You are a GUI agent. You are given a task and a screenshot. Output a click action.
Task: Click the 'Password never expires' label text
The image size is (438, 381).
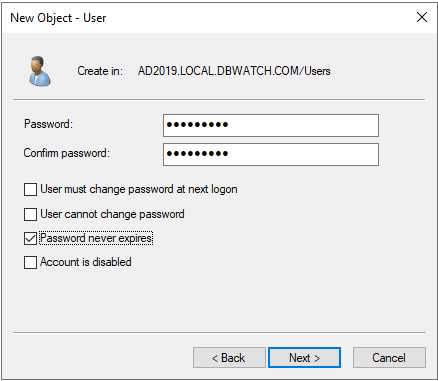click(x=96, y=238)
